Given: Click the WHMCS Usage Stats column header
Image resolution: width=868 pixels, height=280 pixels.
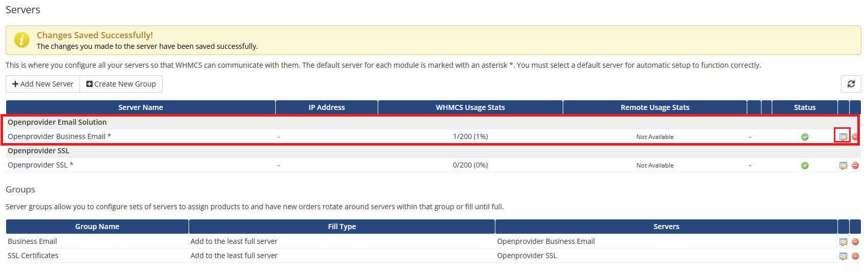Looking at the screenshot, I should (470, 107).
